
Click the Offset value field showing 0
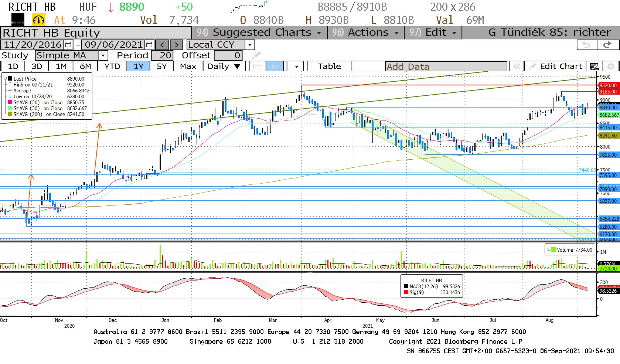[228, 55]
